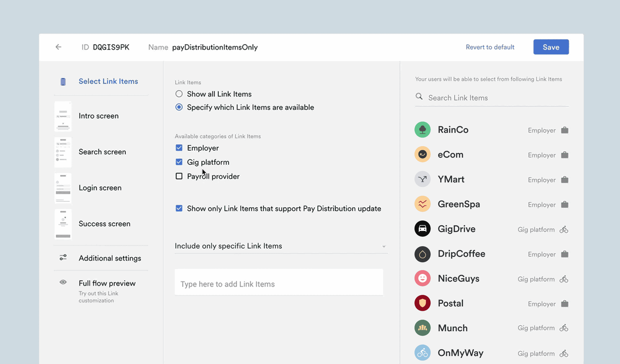Select Specify which Link Items are available
The width and height of the screenshot is (620, 364).
pos(179,107)
